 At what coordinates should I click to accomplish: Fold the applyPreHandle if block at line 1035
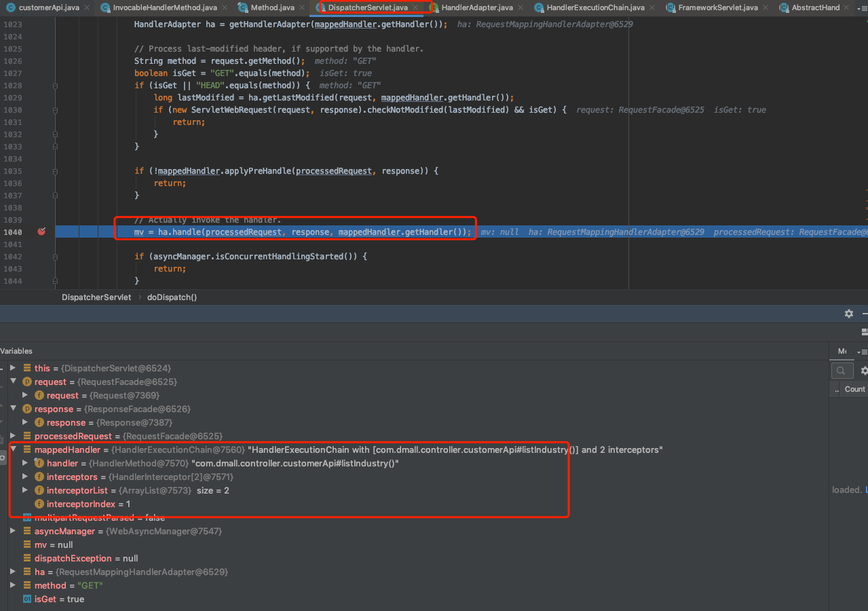coord(54,171)
